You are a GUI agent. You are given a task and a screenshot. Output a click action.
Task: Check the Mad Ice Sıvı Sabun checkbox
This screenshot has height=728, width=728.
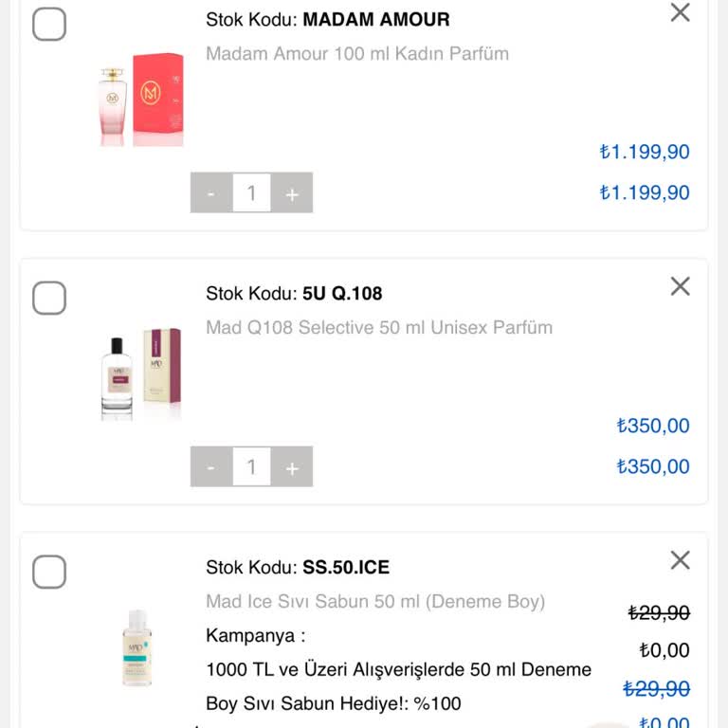(x=49, y=572)
